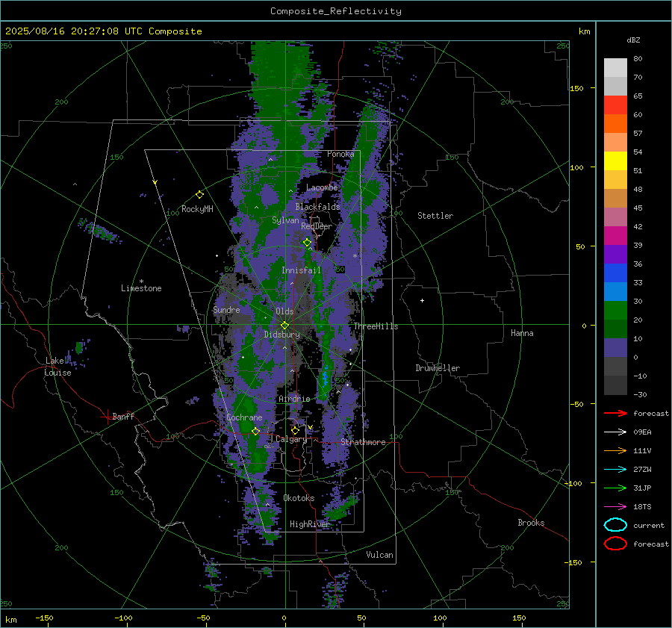Click the Lake Louise label

58,367
